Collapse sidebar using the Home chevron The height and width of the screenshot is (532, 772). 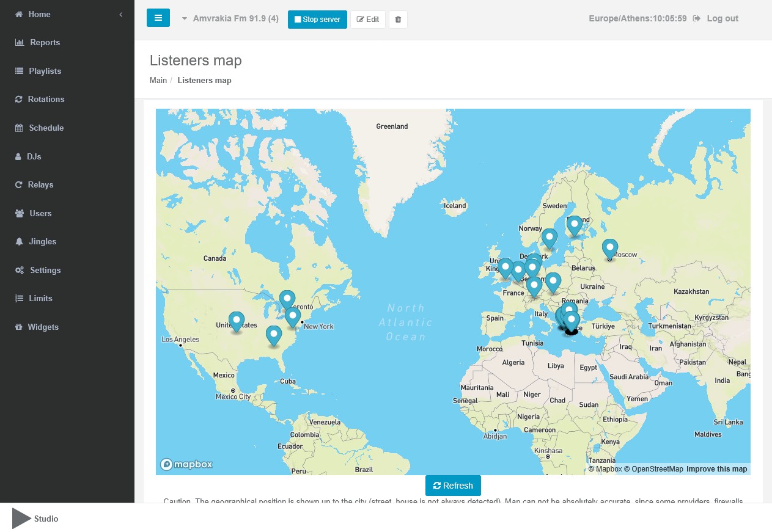point(121,14)
